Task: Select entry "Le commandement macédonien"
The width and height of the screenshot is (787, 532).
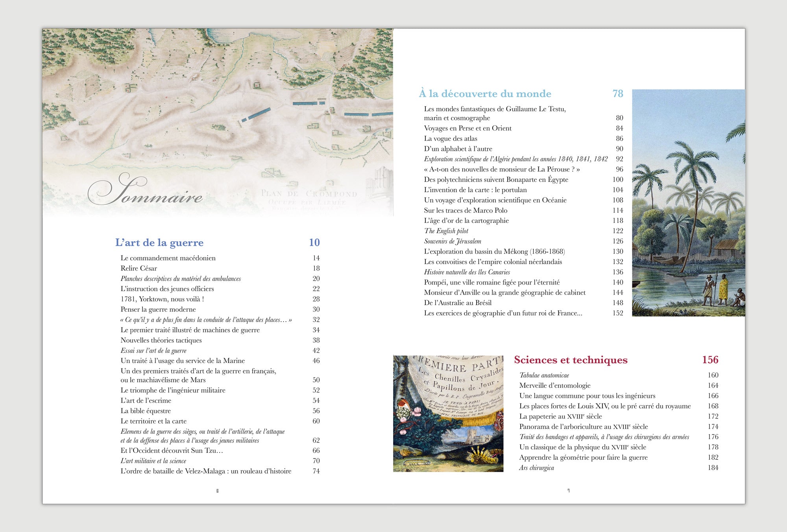Action: coord(168,258)
